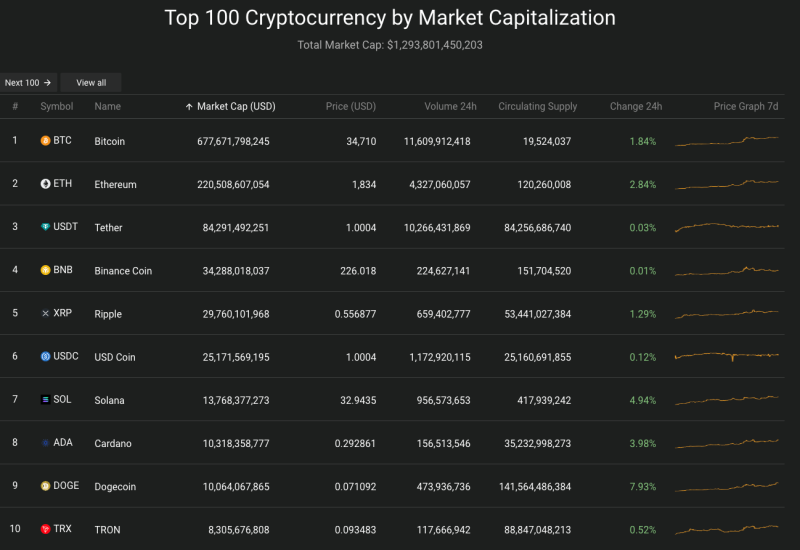
Task: Select Bitcoin market cap 677,671,798,245
Action: pyautogui.click(x=233, y=141)
